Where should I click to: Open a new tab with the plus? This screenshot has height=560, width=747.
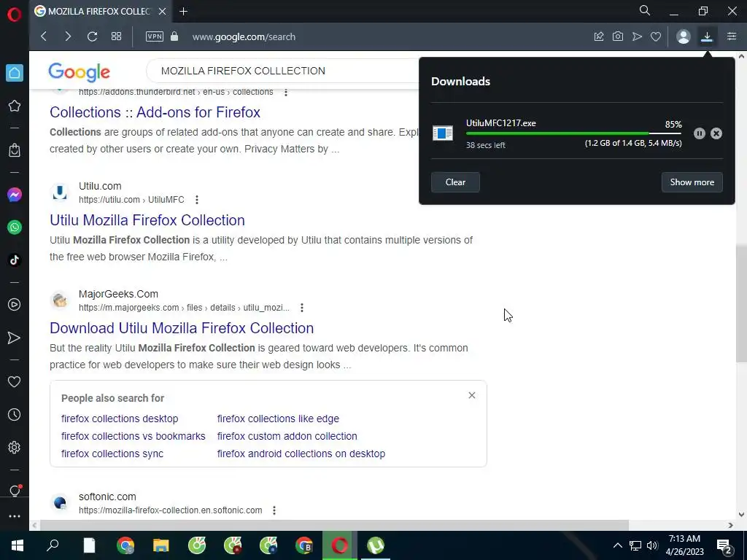(x=183, y=12)
